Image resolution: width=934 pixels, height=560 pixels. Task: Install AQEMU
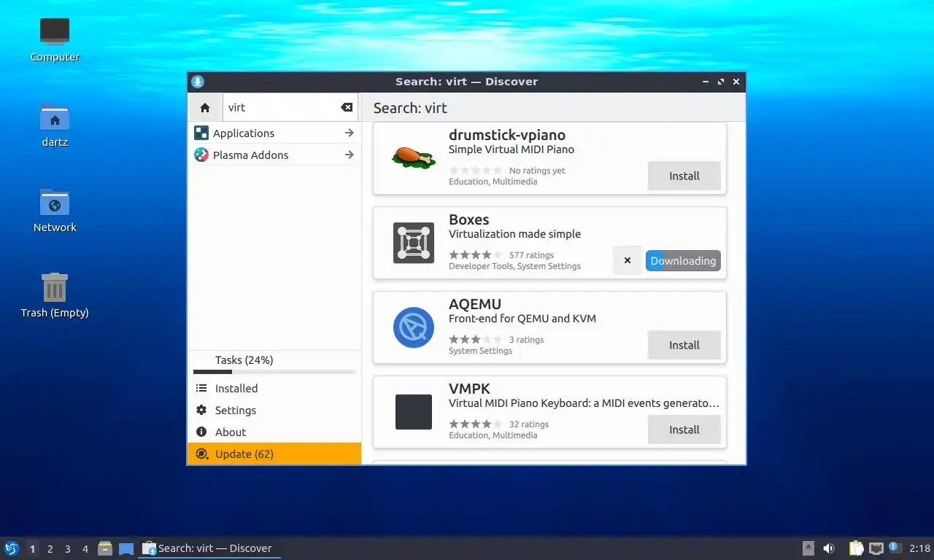pos(684,345)
